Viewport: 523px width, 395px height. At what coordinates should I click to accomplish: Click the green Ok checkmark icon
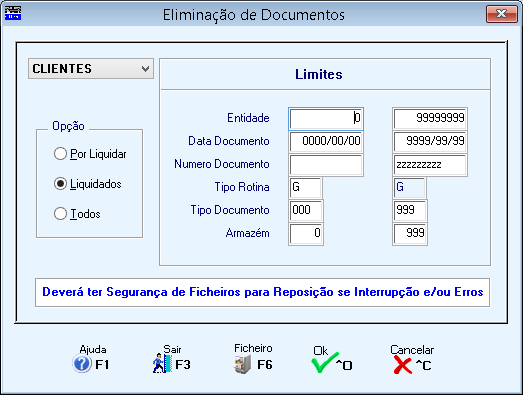(325, 363)
